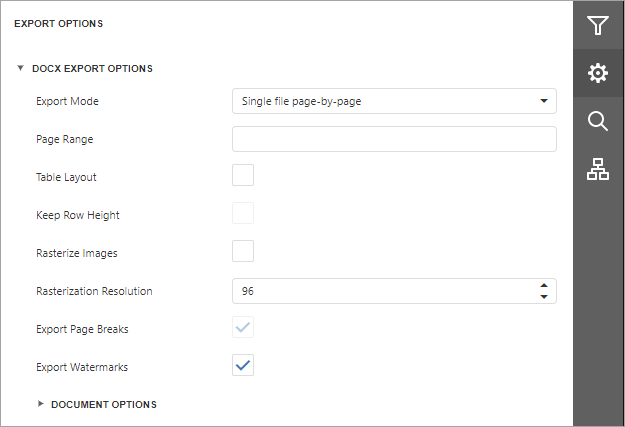Collapse the DOCX Export Options section
Image resolution: width=625 pixels, height=427 pixels.
pyautogui.click(x=21, y=69)
